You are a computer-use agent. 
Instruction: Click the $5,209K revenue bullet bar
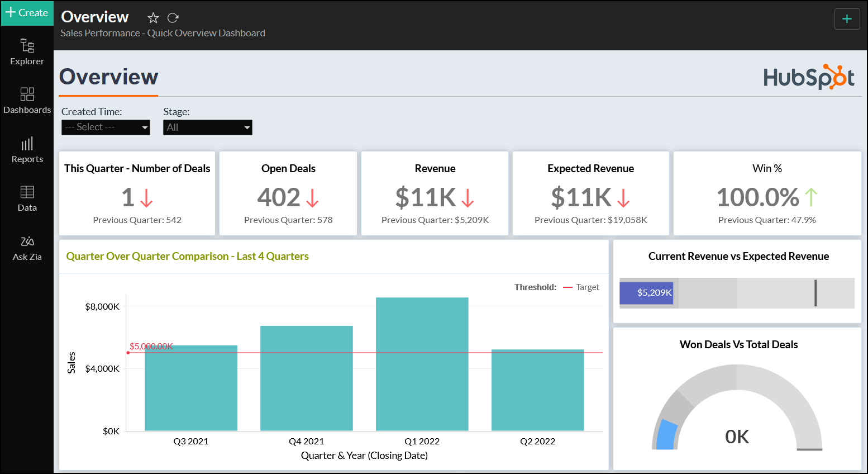click(646, 293)
